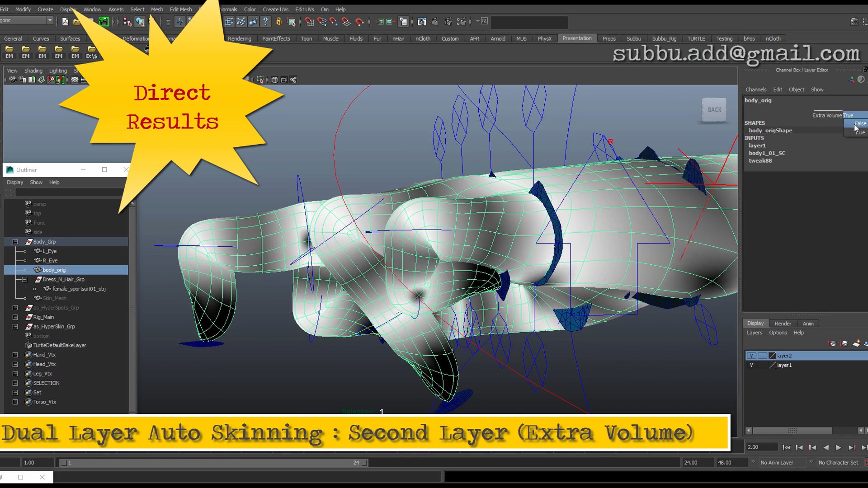Switch to the Rendering shelf tab
The image size is (868, 488).
[239, 38]
